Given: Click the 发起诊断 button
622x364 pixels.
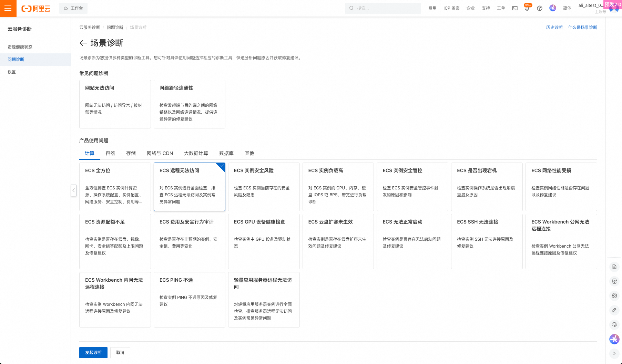Looking at the screenshot, I should [93, 353].
